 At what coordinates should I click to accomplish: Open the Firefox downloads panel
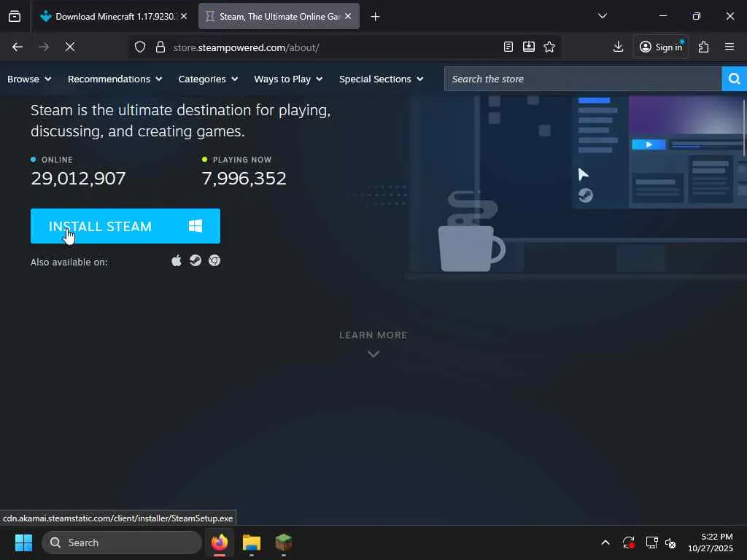619,47
